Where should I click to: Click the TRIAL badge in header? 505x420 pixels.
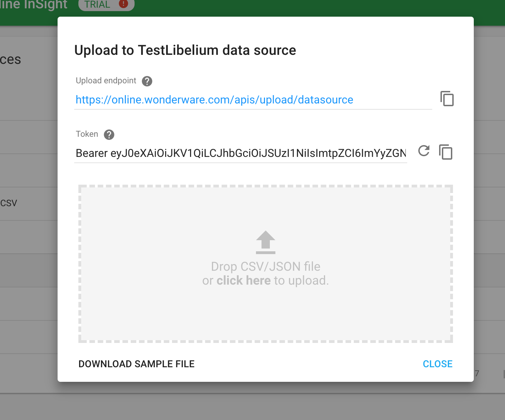coord(106,5)
